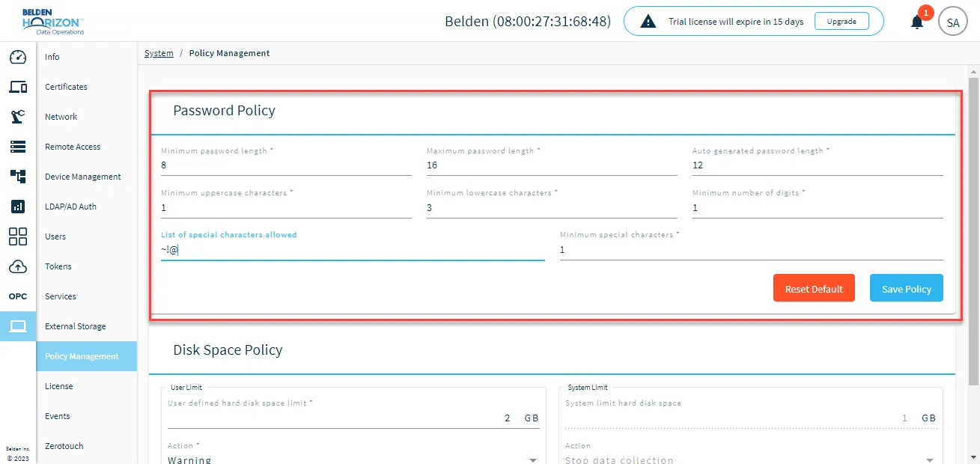Edit the Auto generated password length field
980x464 pixels.
click(818, 165)
